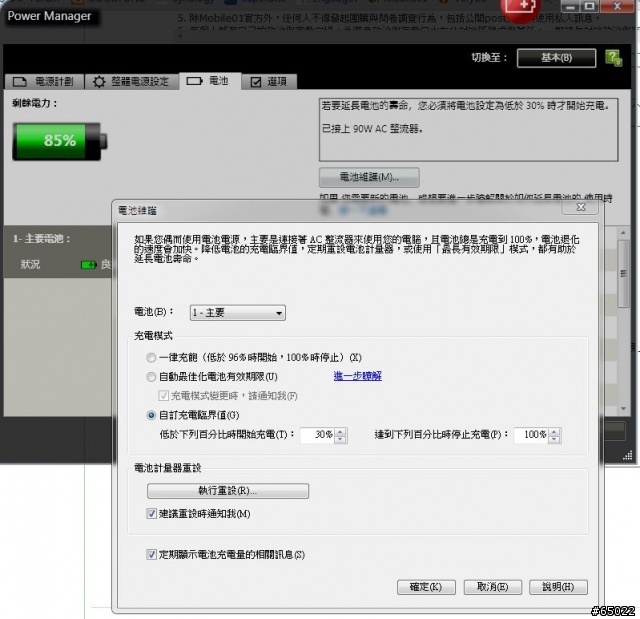Viewport: 640px width, 619px height.
Task: Toggle 建議重設時通知我 checkbox
Action: (x=151, y=514)
